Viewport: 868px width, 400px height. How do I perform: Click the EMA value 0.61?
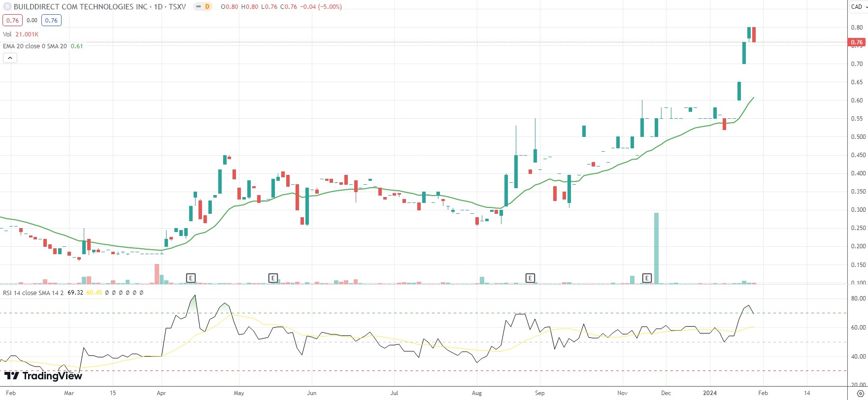coord(77,46)
